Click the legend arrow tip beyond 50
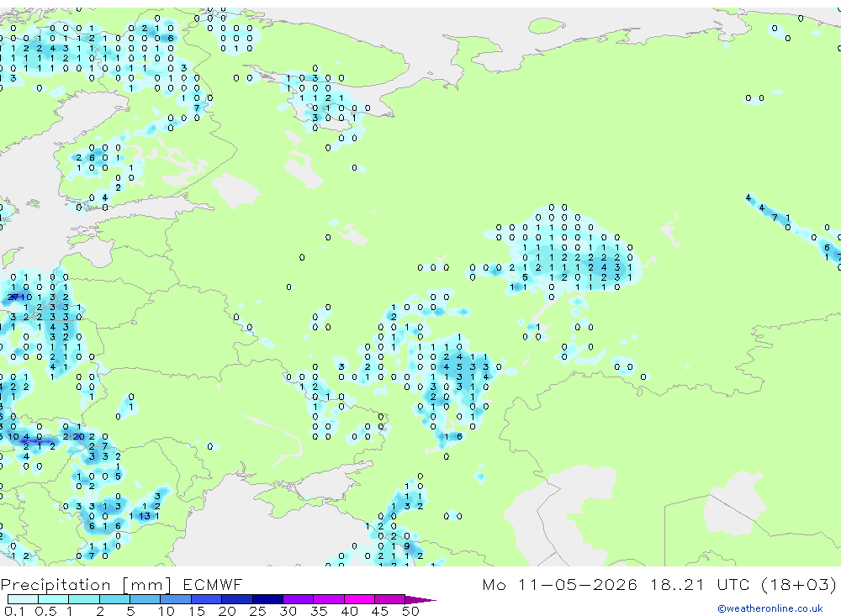841x616 pixels. pyautogui.click(x=420, y=600)
